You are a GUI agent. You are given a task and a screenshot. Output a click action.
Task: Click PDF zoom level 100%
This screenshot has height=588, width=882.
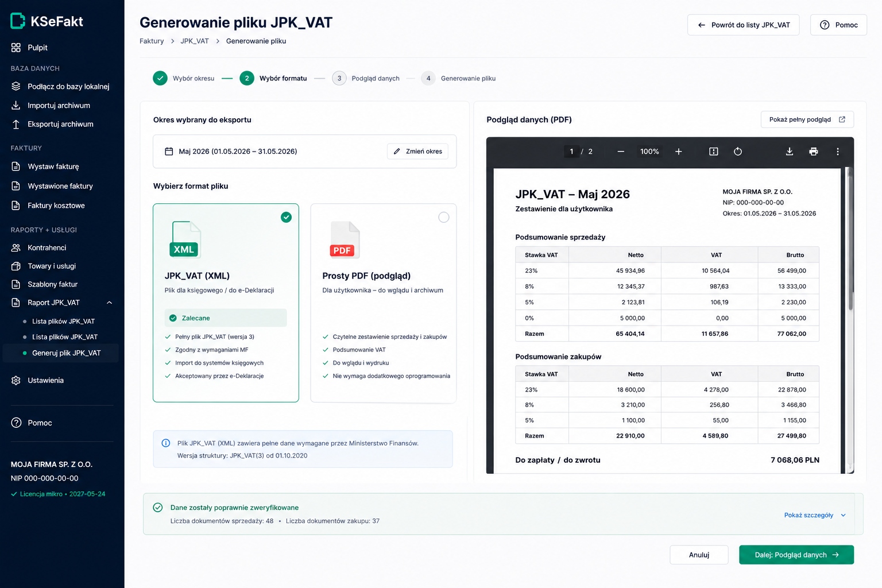click(x=649, y=152)
